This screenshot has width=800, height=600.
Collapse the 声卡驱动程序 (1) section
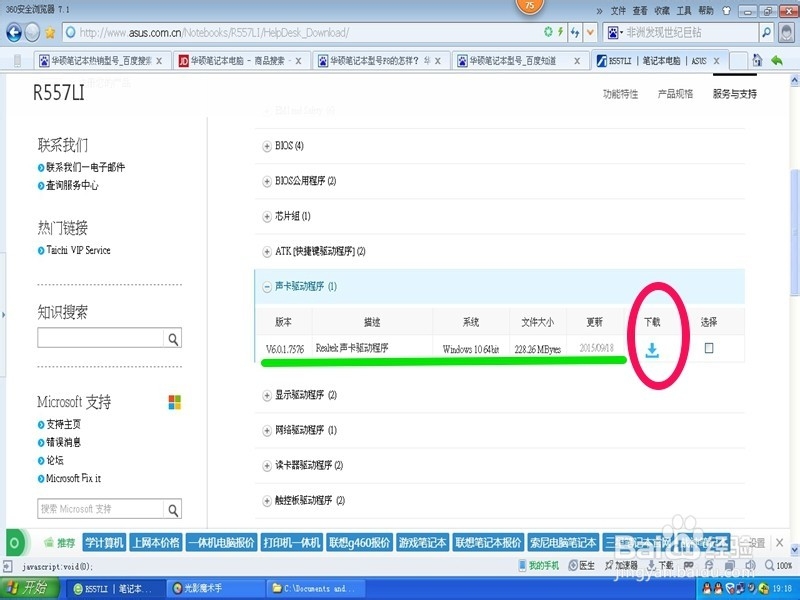point(266,287)
